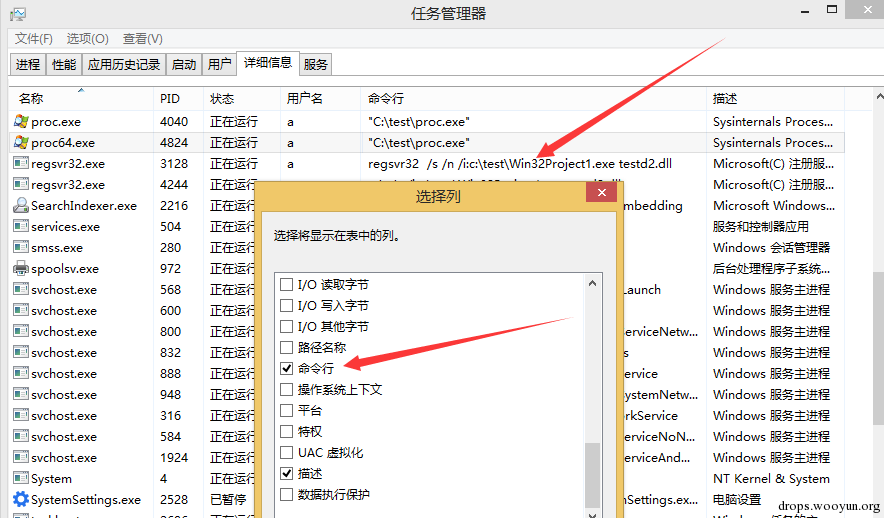
Task: Check the 操作系统上下文 option
Action: click(x=286, y=389)
